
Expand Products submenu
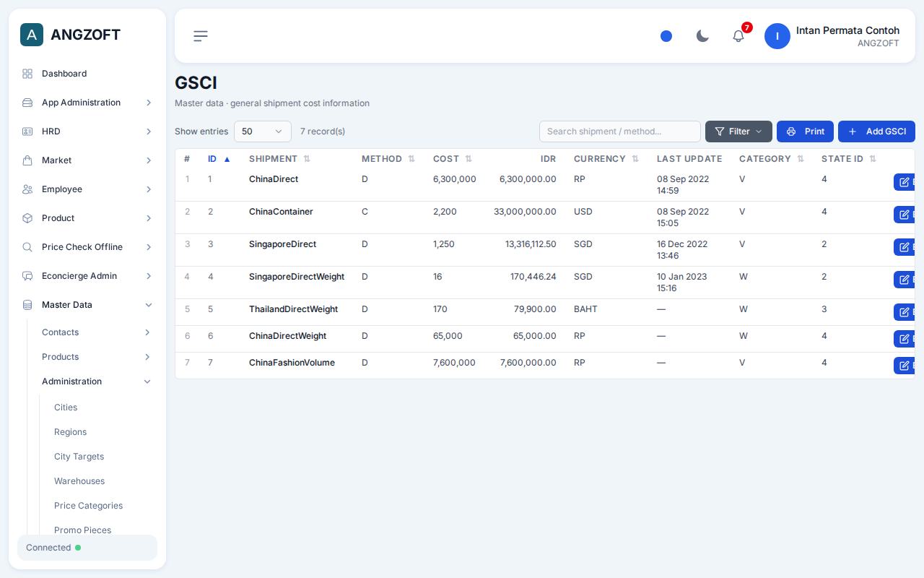pos(97,357)
